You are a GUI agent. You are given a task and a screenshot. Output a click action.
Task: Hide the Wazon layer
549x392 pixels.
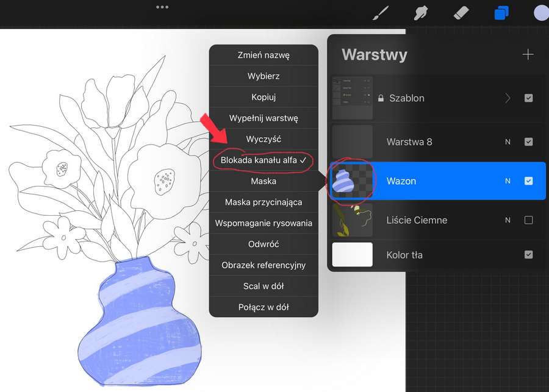click(528, 181)
